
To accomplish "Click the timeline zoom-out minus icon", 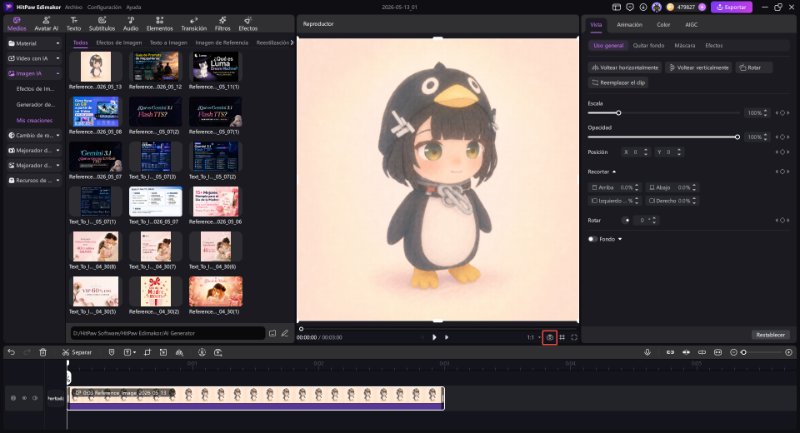I will [x=734, y=352].
